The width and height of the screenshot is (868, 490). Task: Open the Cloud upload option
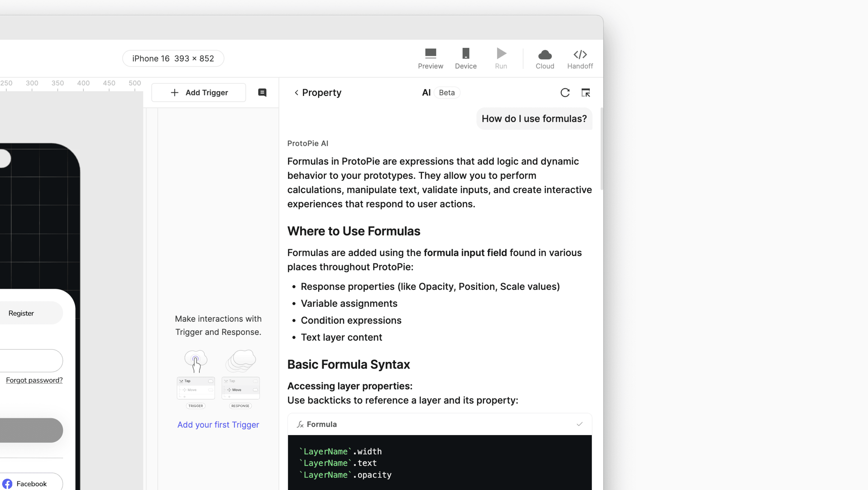point(544,58)
